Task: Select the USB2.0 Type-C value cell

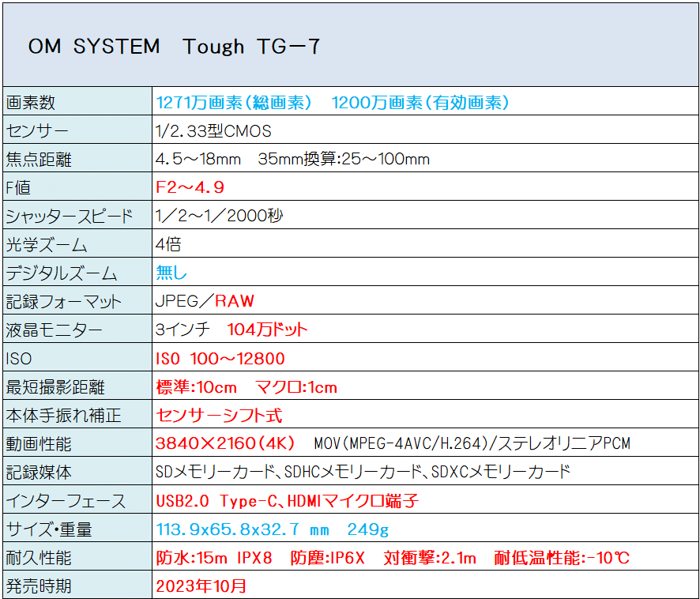Action: click(425, 499)
